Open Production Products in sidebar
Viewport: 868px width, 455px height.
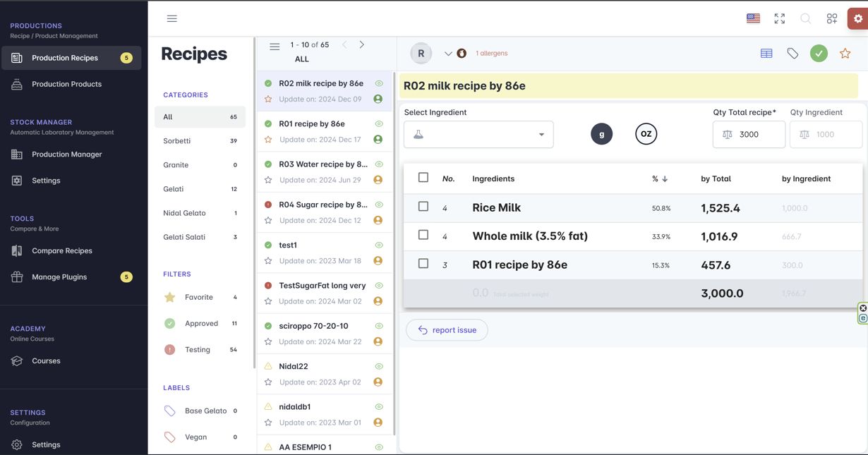click(66, 84)
